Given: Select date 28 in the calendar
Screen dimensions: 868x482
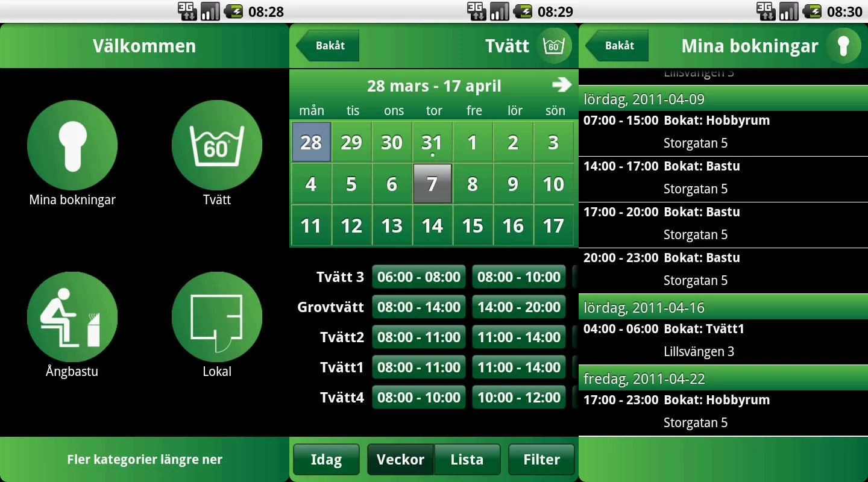Looking at the screenshot, I should tap(311, 142).
